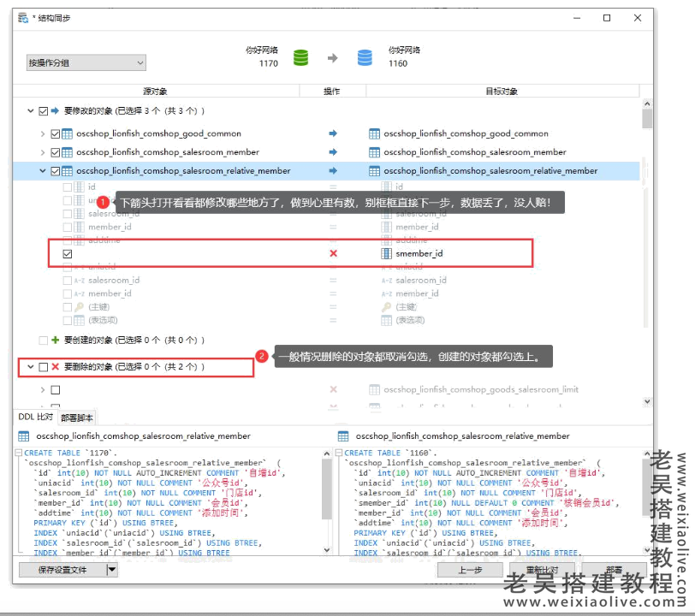Screen dimensions: 695x616
Task: Select the DDL 比对 tab
Action: [36, 418]
